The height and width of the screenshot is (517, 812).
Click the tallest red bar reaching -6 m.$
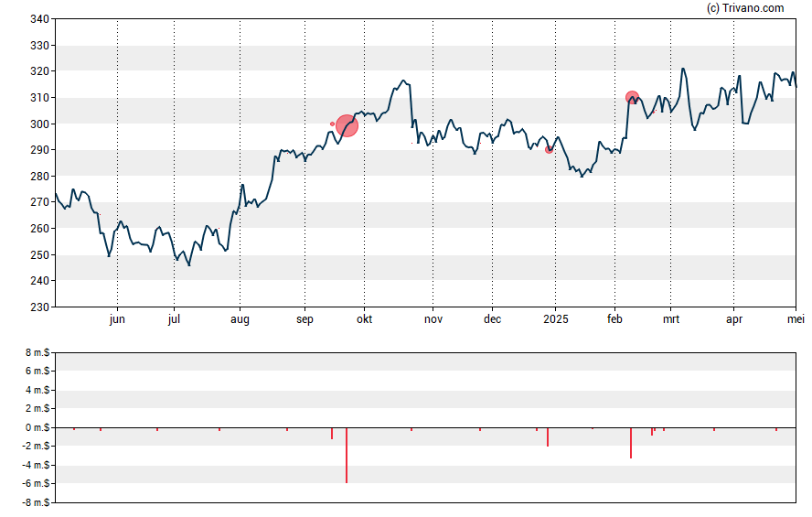pos(347,456)
